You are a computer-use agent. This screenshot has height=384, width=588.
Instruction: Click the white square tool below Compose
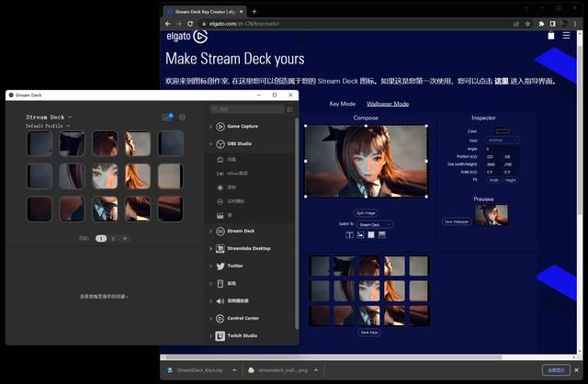(371, 235)
